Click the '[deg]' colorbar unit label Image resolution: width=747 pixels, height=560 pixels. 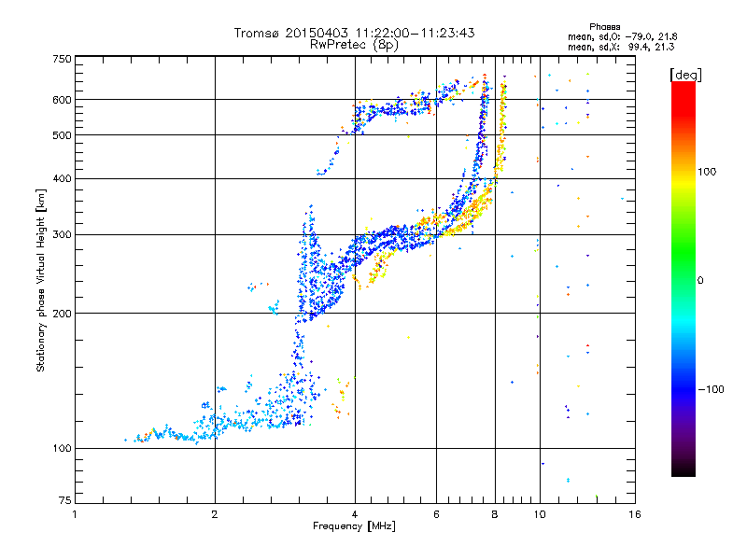coord(685,75)
